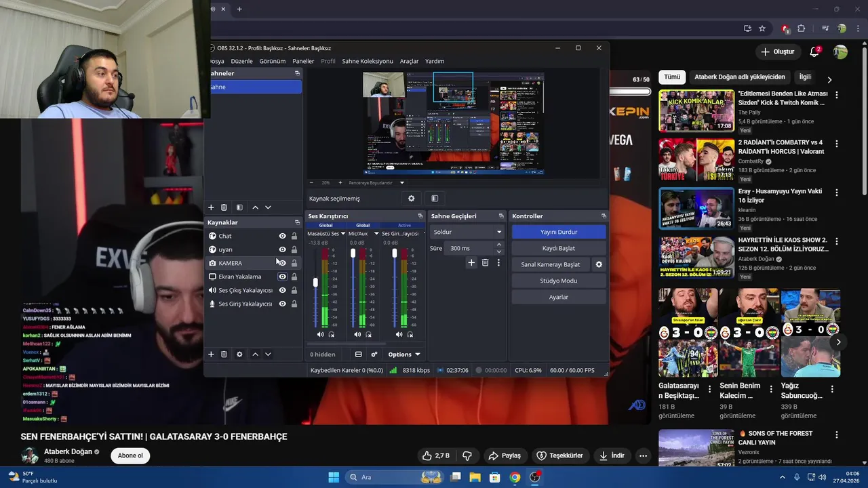Open Ayarlar button in Kontroller
The image size is (868, 488).
point(559,297)
